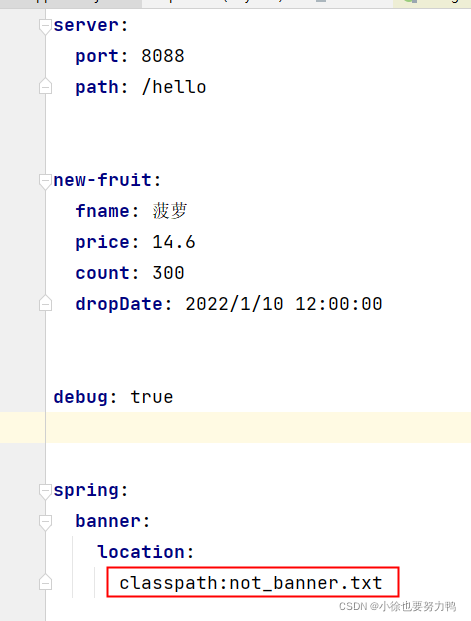Click the debug key
471x621 pixels.
[x=81, y=397]
